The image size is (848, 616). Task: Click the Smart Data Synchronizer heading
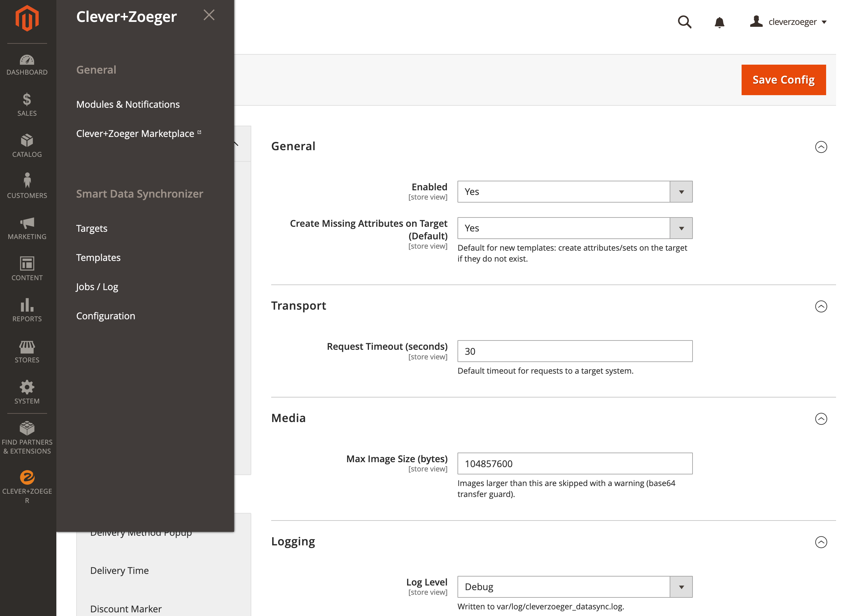[x=140, y=194]
